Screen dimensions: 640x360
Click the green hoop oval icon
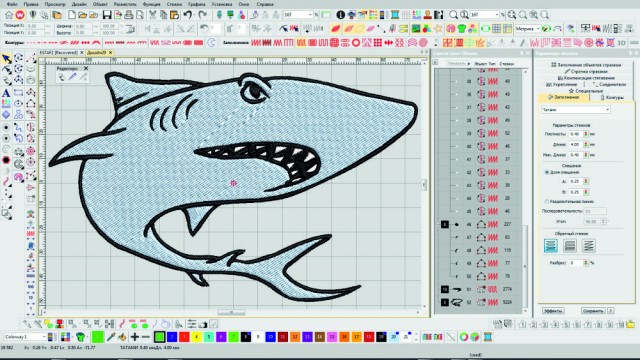[x=485, y=29]
